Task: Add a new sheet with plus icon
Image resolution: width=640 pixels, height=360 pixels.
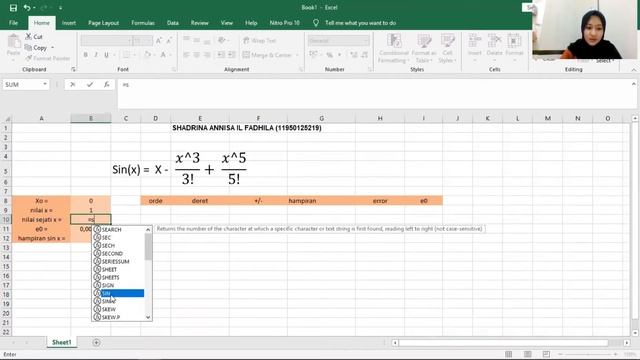Action: [96, 342]
